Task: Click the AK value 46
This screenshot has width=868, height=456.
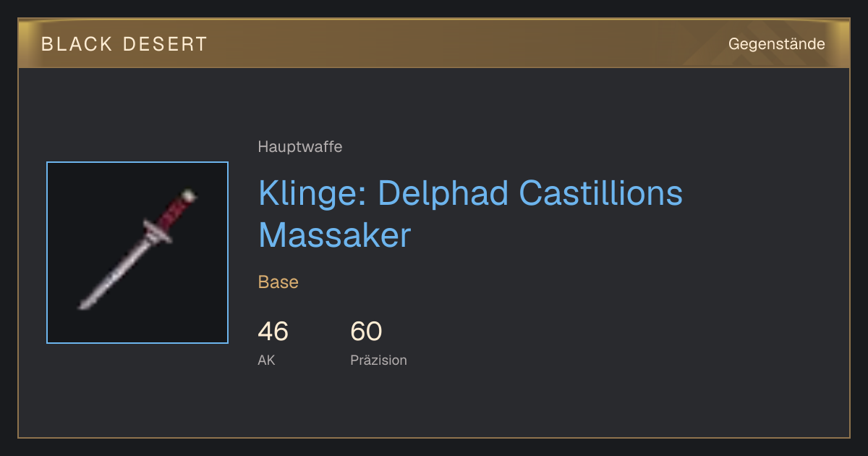Action: (x=273, y=332)
